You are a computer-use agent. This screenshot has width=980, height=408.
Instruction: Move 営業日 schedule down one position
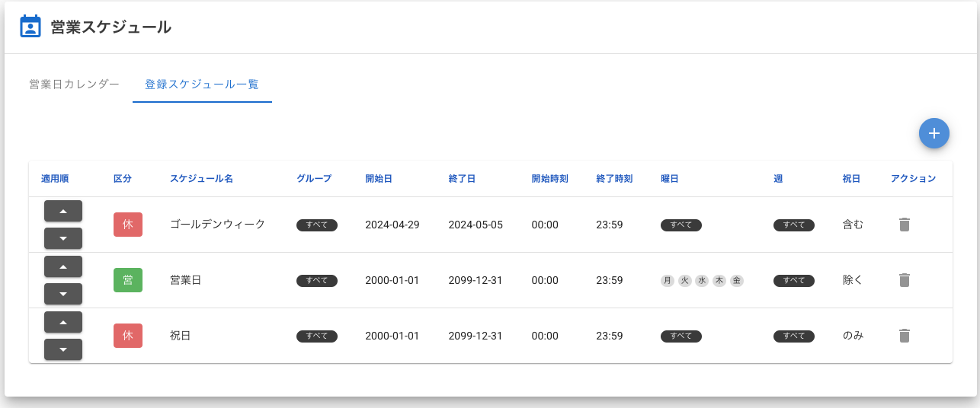(63, 294)
